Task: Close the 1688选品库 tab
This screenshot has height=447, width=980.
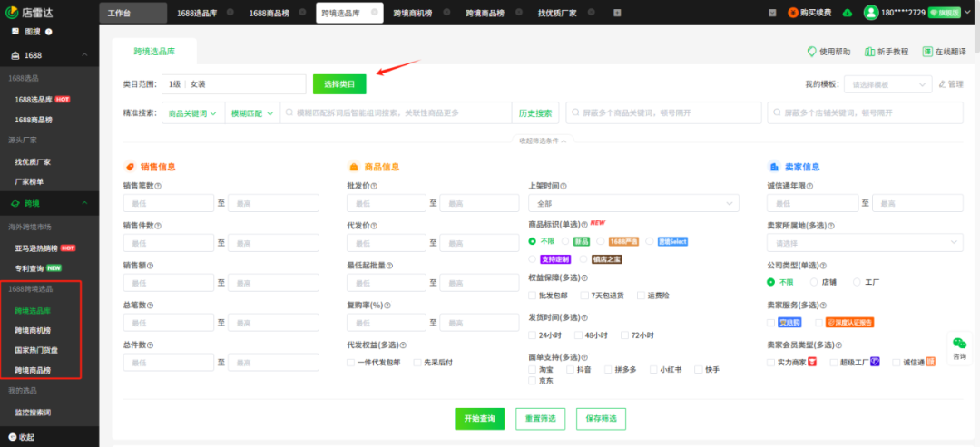Action: tap(230, 13)
